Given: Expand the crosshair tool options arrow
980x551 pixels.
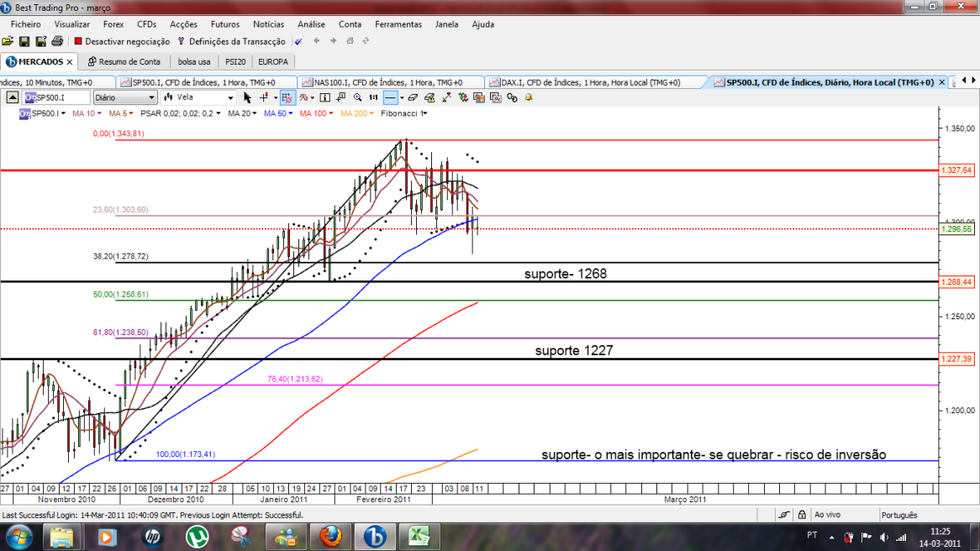Looking at the screenshot, I should tap(276, 97).
